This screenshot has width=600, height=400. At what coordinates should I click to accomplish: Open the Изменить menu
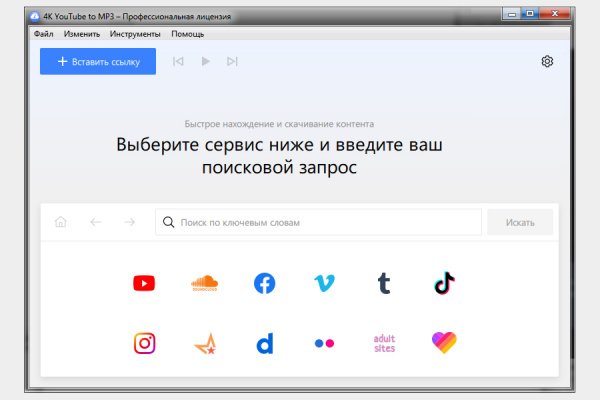pyautogui.click(x=82, y=34)
